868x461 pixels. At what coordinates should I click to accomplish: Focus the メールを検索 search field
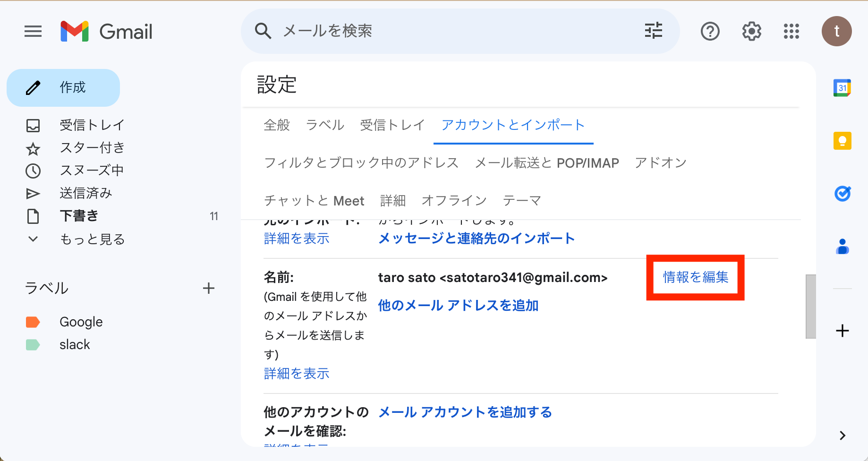tap(460, 31)
